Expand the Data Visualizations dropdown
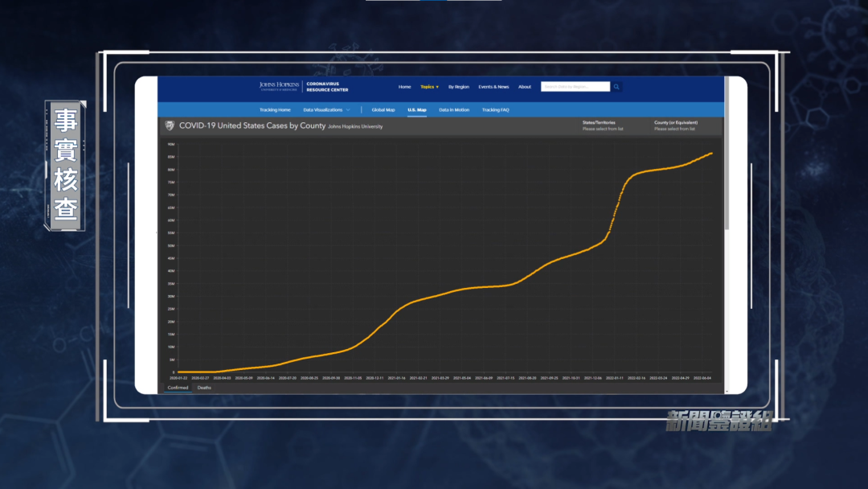 pos(326,109)
